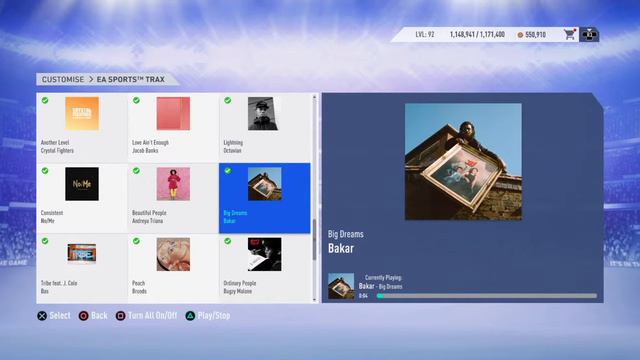Screen dimensions: 640x360
Task: Select the Peach album cover
Action: tap(173, 254)
